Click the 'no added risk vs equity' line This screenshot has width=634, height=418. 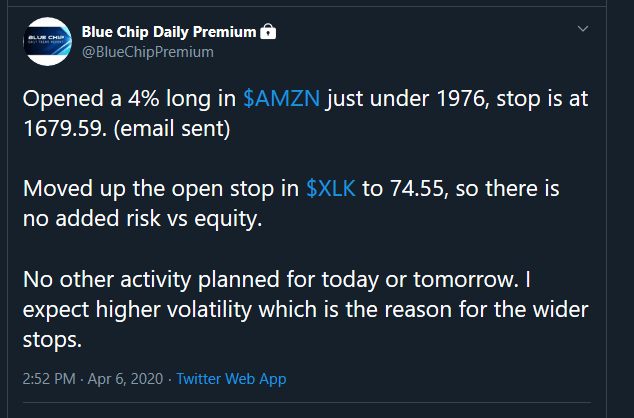[x=142, y=219]
